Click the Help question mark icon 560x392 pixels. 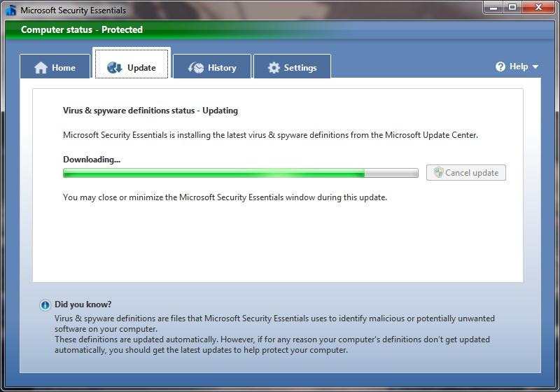pos(500,66)
